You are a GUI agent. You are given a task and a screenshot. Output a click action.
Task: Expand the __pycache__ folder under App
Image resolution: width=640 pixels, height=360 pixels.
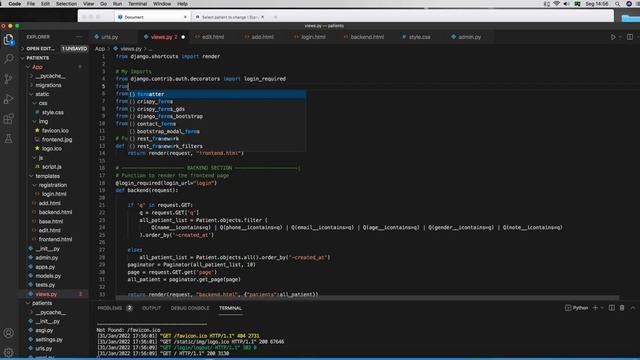(x=50, y=76)
